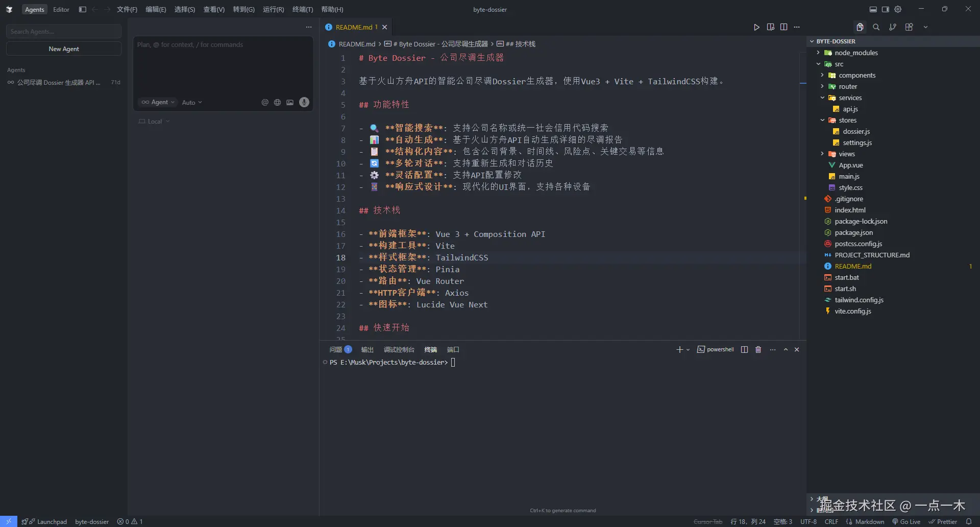Expand the node_modules folder
The width and height of the screenshot is (980, 527).
pos(818,53)
